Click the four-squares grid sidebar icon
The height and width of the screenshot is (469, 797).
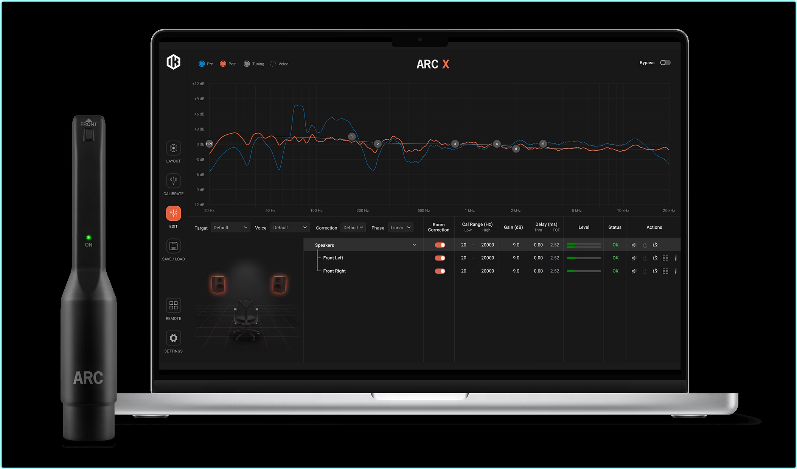tap(173, 305)
